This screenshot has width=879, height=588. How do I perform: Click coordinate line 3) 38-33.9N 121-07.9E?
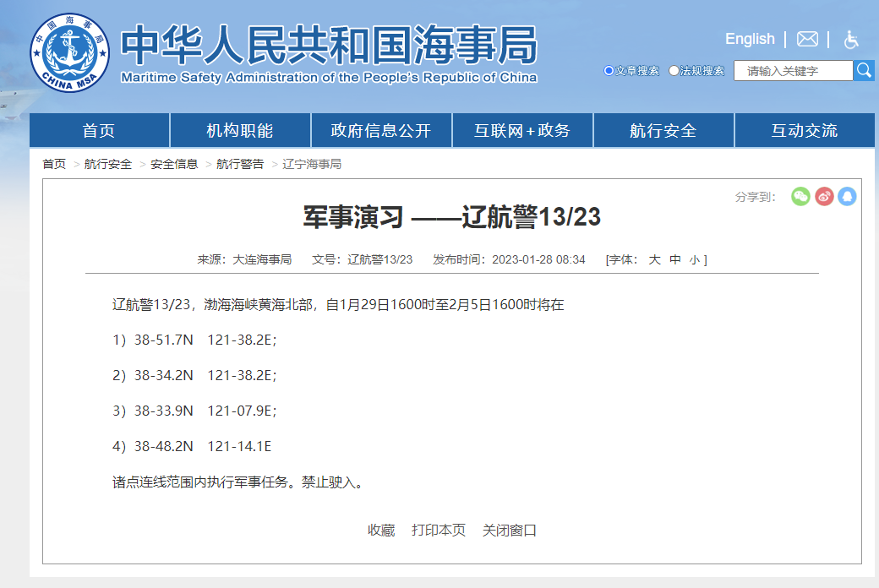point(194,411)
